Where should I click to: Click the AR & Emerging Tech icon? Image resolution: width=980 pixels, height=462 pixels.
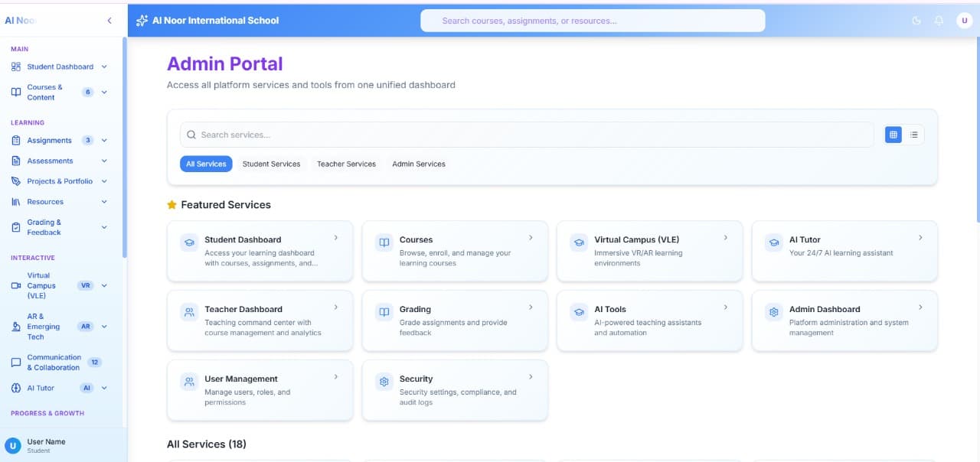tap(16, 327)
